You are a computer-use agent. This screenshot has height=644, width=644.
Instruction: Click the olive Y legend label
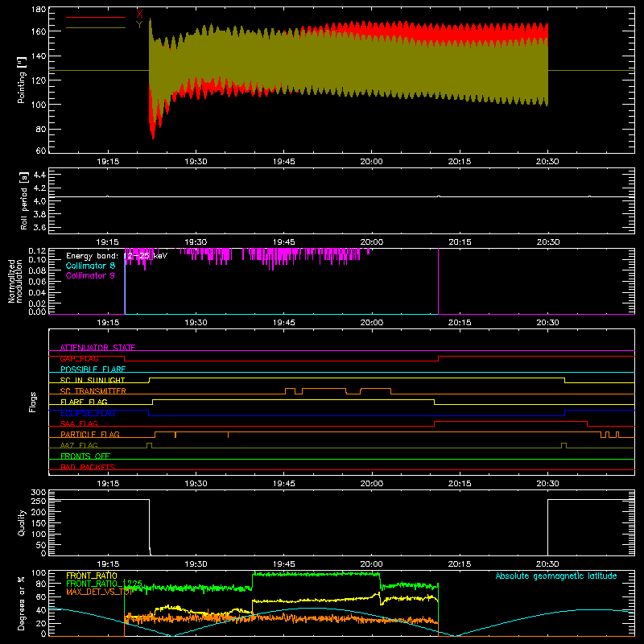tap(139, 25)
